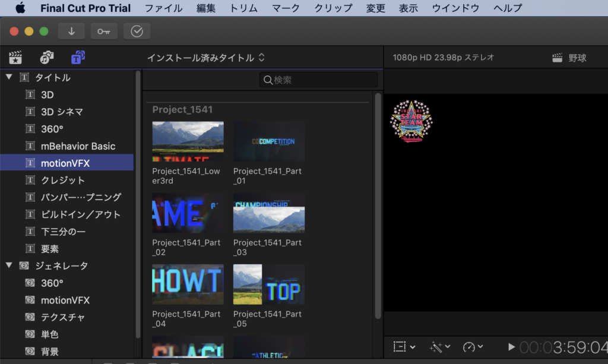Click the 検索 search field
608x364 pixels.
[x=318, y=80]
